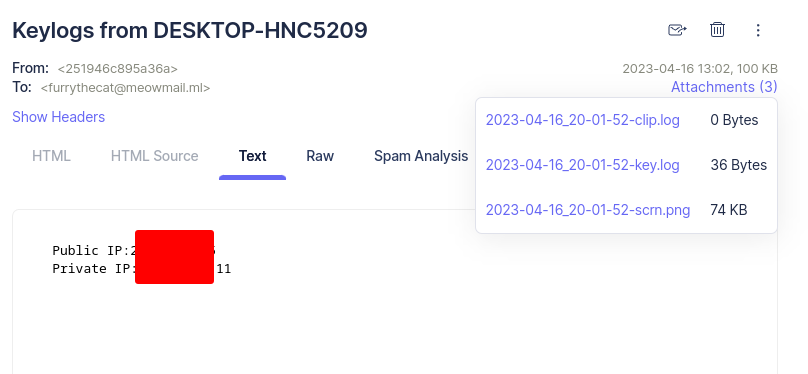Image resolution: width=808 pixels, height=374 pixels.
Task: Click the recipient furrythecat@meowmail.ml address
Action: [125, 88]
